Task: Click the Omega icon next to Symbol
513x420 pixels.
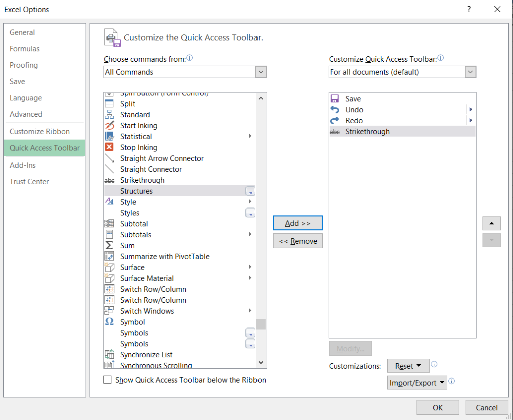Action: point(109,322)
